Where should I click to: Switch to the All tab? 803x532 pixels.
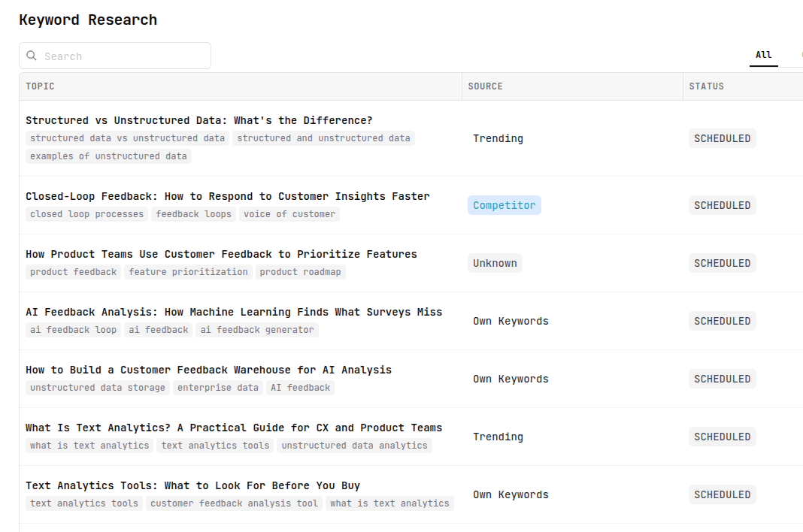pos(763,55)
